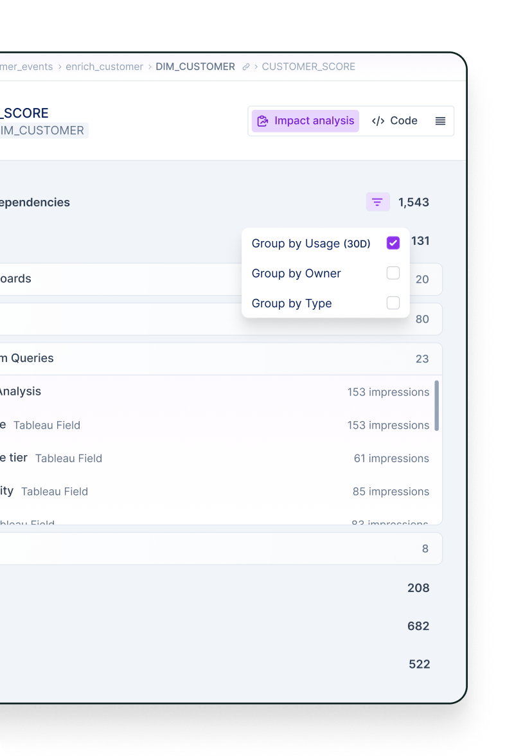532x756 pixels.
Task: Click the 61 impressions value
Action: tap(391, 458)
